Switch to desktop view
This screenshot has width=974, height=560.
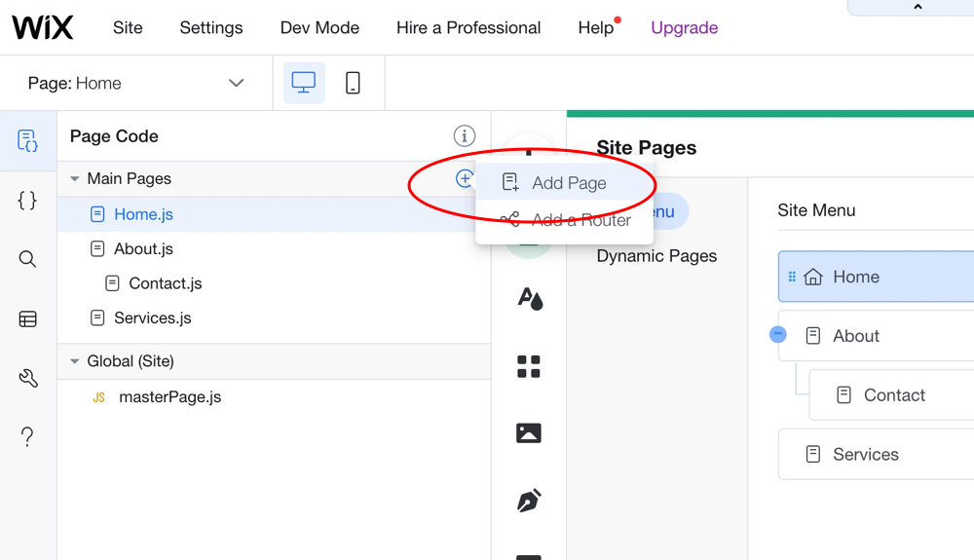tap(304, 83)
